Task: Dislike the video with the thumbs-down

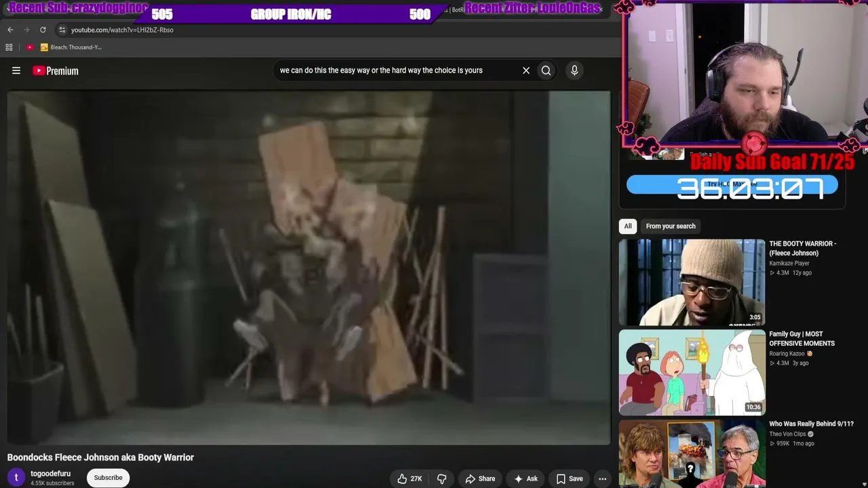Action: tap(441, 479)
